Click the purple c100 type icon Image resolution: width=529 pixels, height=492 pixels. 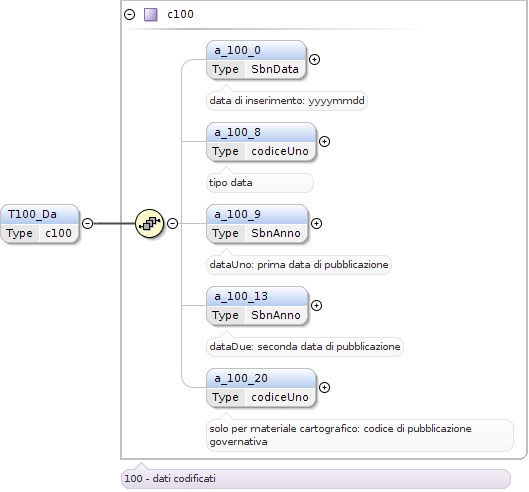click(150, 15)
